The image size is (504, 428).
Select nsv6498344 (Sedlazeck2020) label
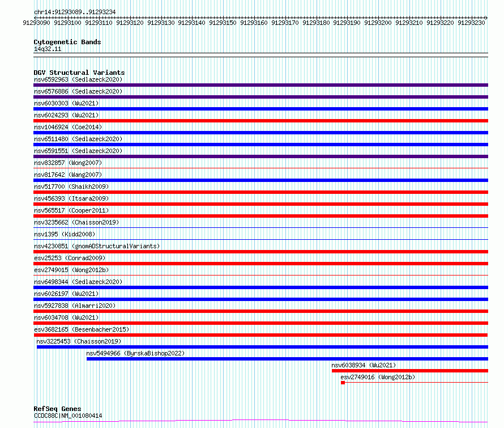click(78, 282)
